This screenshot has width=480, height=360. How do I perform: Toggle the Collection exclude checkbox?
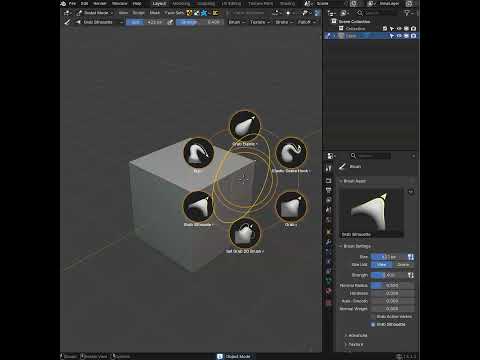[x=385, y=28]
